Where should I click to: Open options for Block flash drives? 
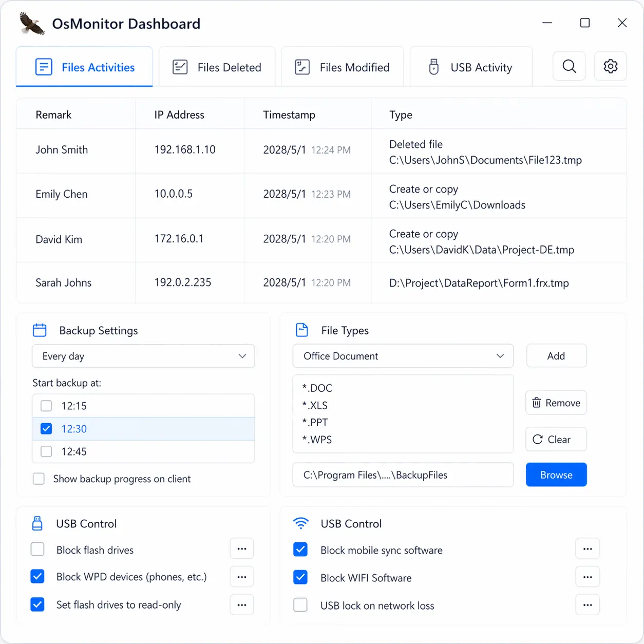tap(242, 549)
